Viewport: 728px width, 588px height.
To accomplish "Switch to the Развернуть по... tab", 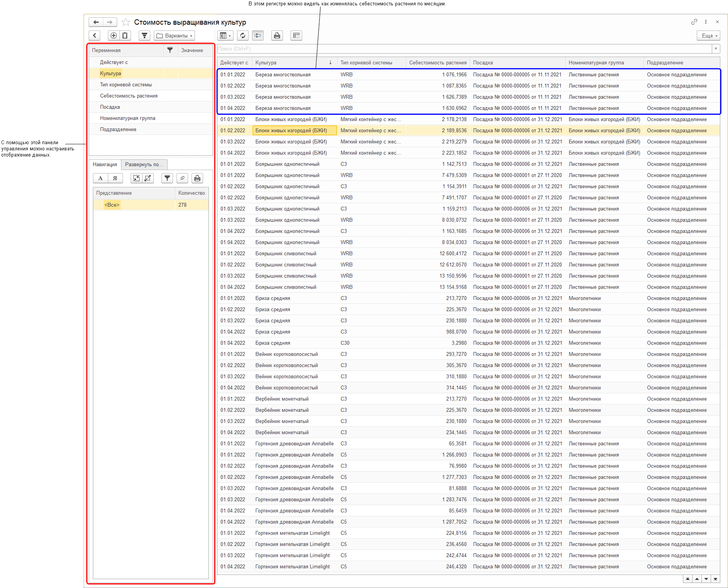I will point(144,165).
